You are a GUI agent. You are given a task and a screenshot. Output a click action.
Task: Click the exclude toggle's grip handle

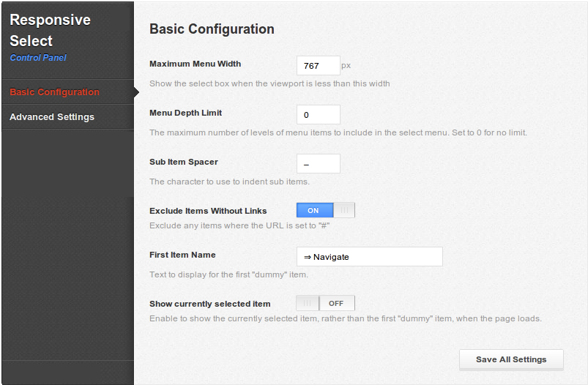(x=344, y=210)
